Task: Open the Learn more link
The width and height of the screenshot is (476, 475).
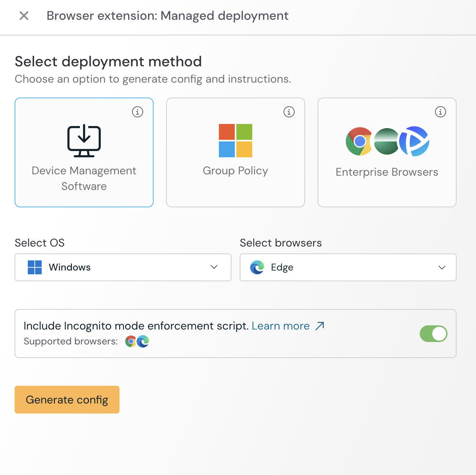Action: tap(281, 326)
